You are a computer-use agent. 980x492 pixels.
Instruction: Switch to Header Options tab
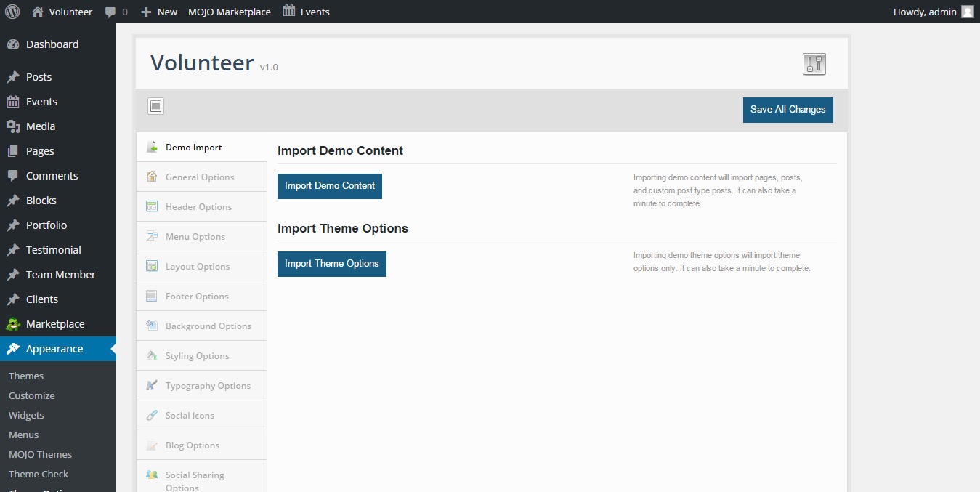[202, 206]
